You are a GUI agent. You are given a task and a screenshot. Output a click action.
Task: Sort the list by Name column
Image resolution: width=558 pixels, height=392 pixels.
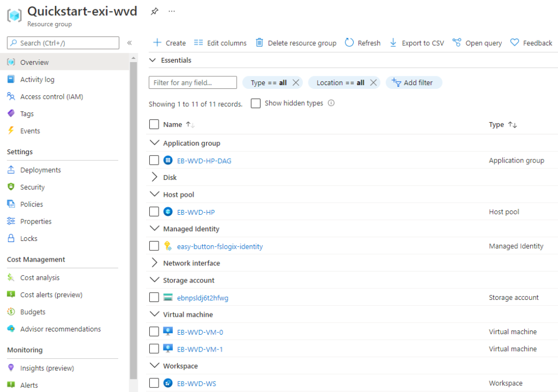(x=179, y=125)
